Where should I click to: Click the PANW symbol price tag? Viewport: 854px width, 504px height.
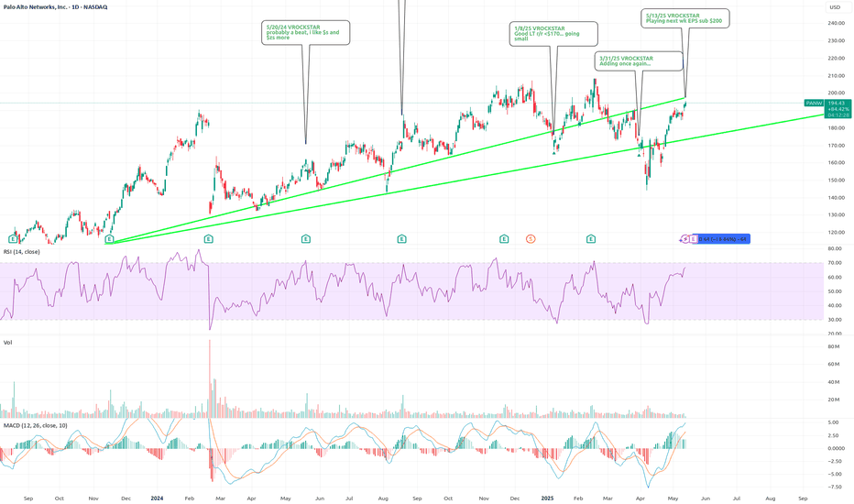pos(815,103)
